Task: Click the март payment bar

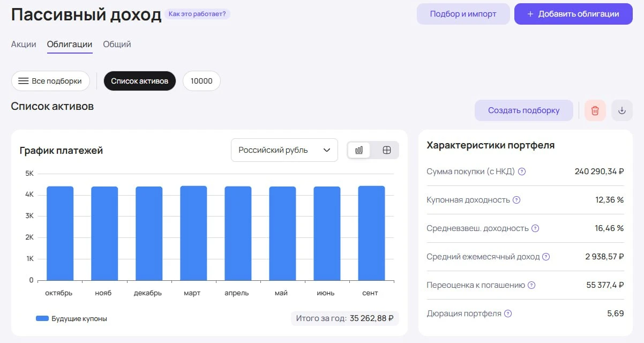Action: tap(193, 233)
